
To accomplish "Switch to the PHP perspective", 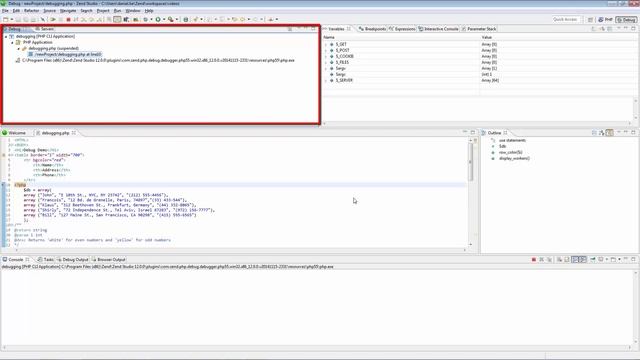I will pyautogui.click(x=606, y=20).
